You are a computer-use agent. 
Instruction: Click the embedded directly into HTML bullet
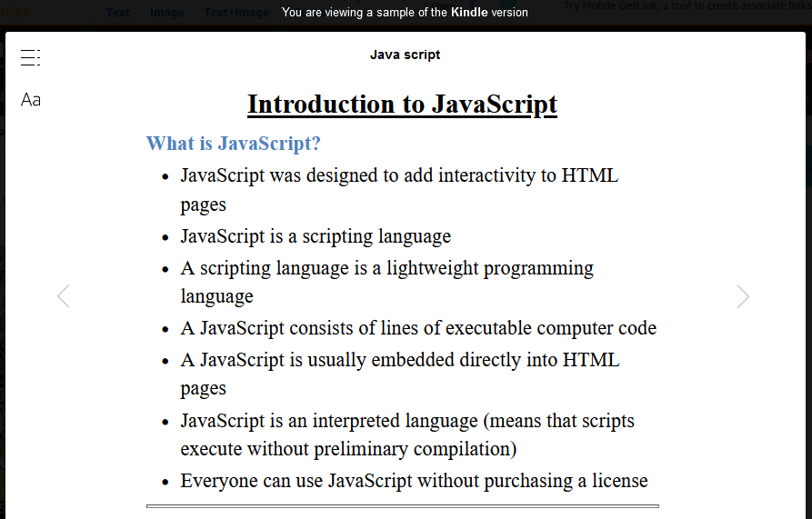pyautogui.click(x=399, y=360)
